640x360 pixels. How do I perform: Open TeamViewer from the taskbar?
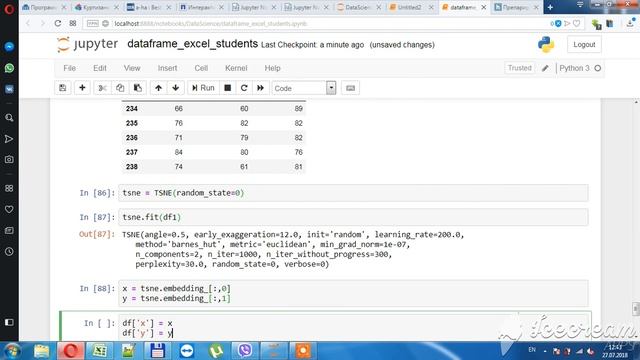coord(187,351)
